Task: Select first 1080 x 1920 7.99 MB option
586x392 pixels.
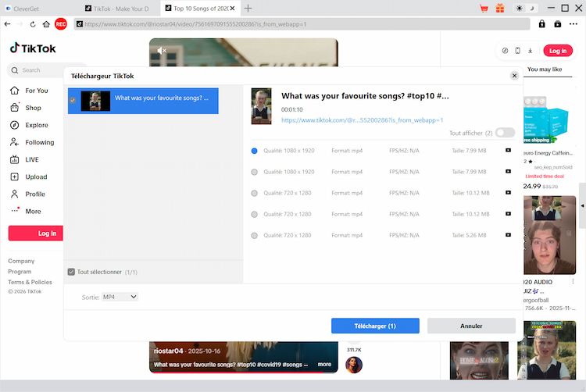Action: (x=254, y=151)
